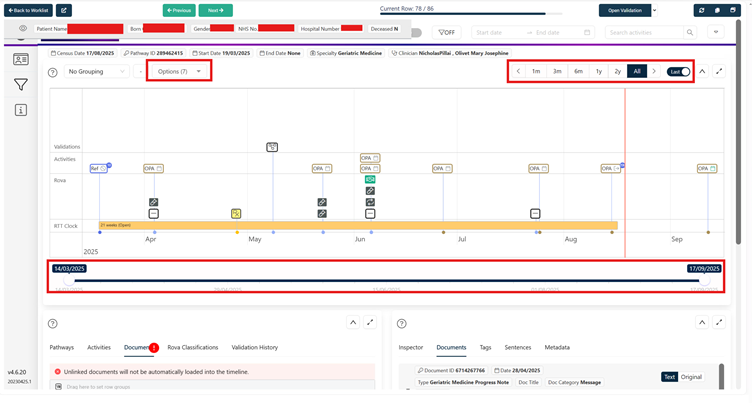This screenshot has height=403, width=752.
Task: Collapse the timeline panel with chevron
Action: 702,72
